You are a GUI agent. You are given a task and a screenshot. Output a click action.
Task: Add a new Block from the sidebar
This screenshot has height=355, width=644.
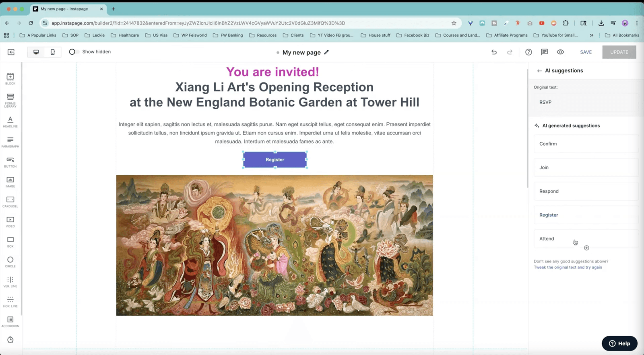[x=10, y=79]
